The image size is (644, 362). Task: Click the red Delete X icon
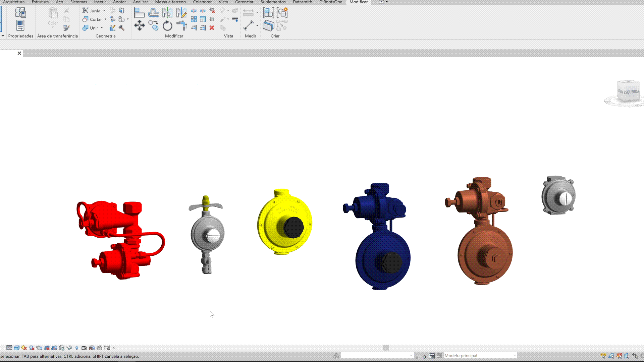click(212, 28)
